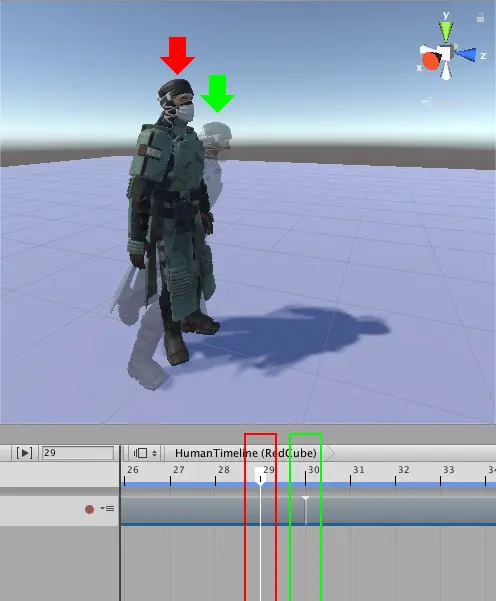This screenshot has height=601, width=496.
Task: Toggle the scene view rotation lock icon
Action: pyautogui.click(x=480, y=18)
